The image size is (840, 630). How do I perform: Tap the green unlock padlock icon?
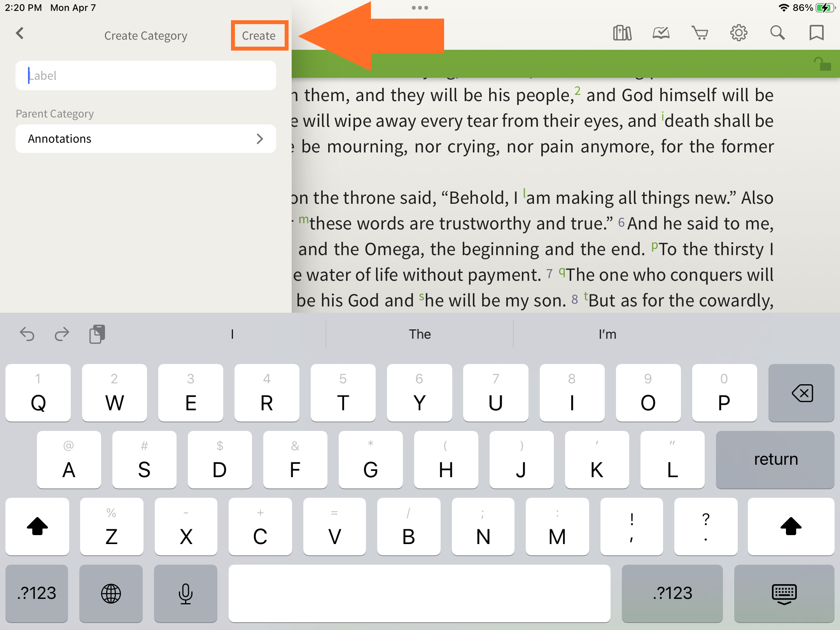[x=822, y=64]
